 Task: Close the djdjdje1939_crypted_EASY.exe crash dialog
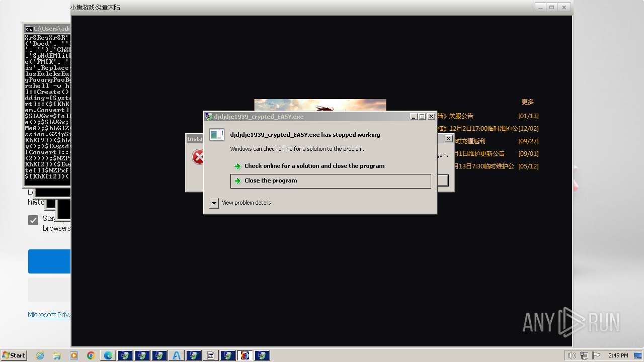click(431, 117)
